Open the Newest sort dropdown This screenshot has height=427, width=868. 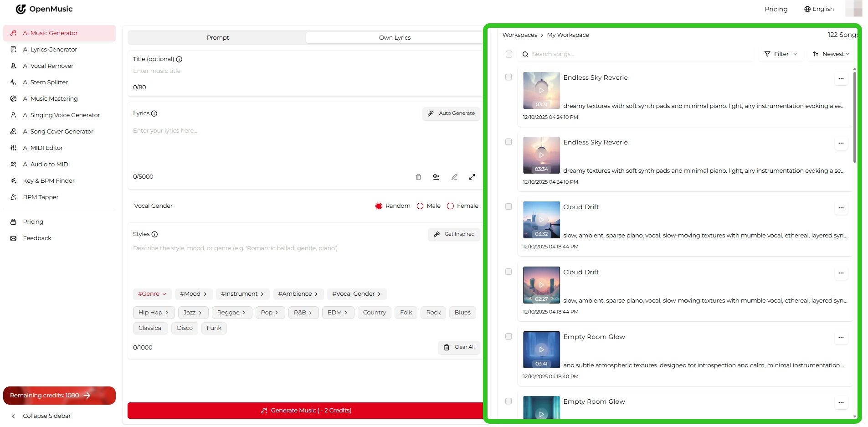coord(831,54)
